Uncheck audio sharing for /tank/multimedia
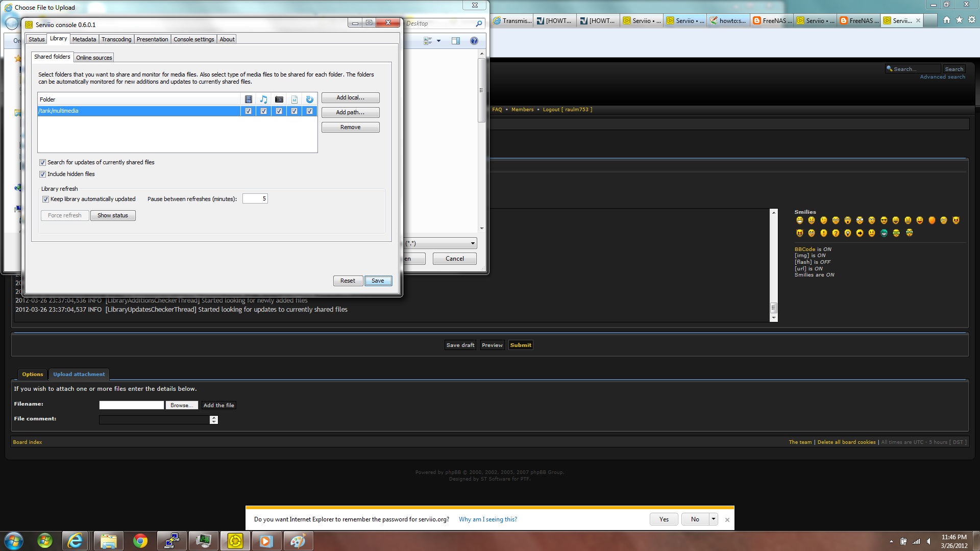The image size is (980, 551). click(x=263, y=111)
